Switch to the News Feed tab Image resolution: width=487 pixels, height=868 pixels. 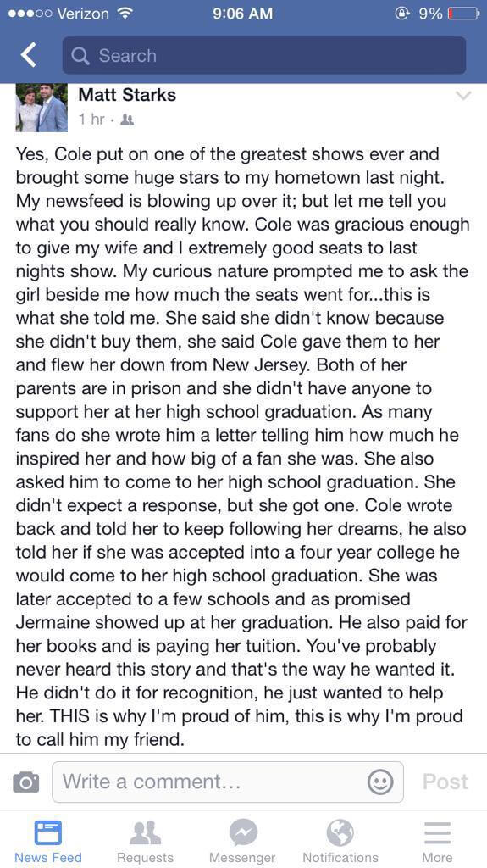[x=48, y=842]
